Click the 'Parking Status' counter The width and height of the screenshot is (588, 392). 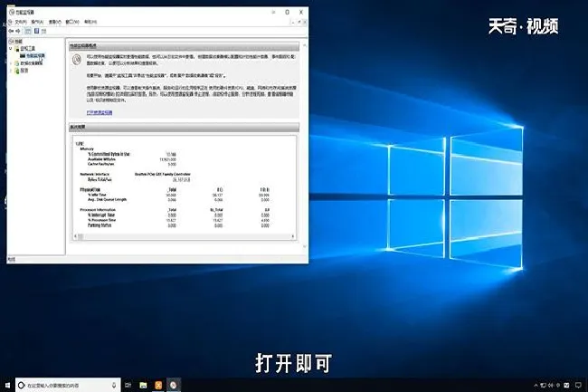(x=100, y=225)
